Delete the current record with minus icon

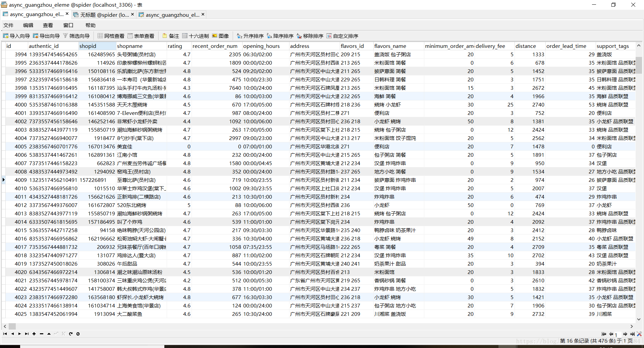tap(42, 334)
